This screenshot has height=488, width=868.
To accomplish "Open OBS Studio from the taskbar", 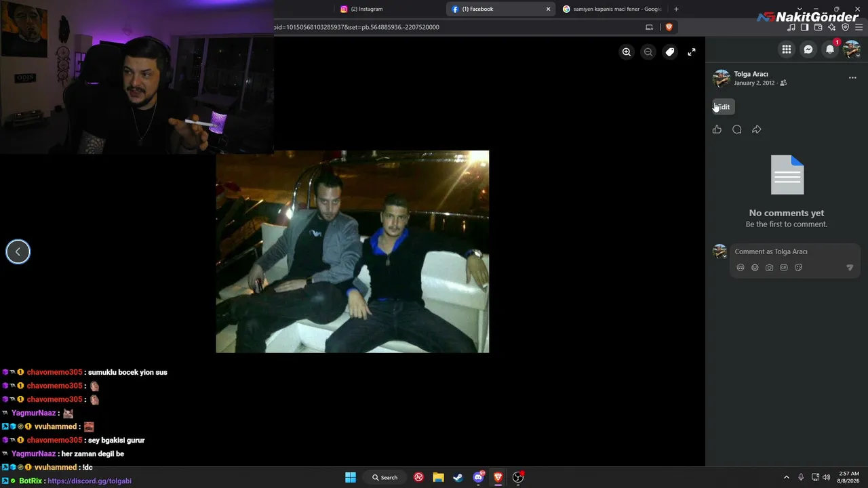I will [x=518, y=477].
